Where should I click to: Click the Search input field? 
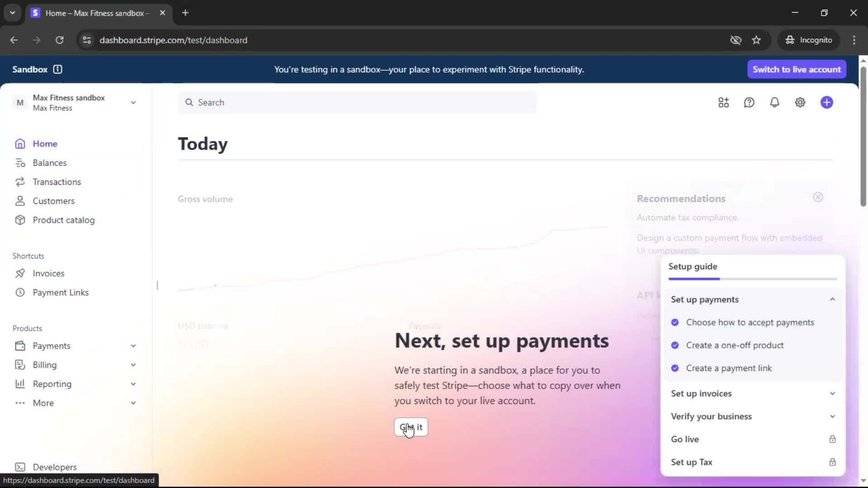357,103
